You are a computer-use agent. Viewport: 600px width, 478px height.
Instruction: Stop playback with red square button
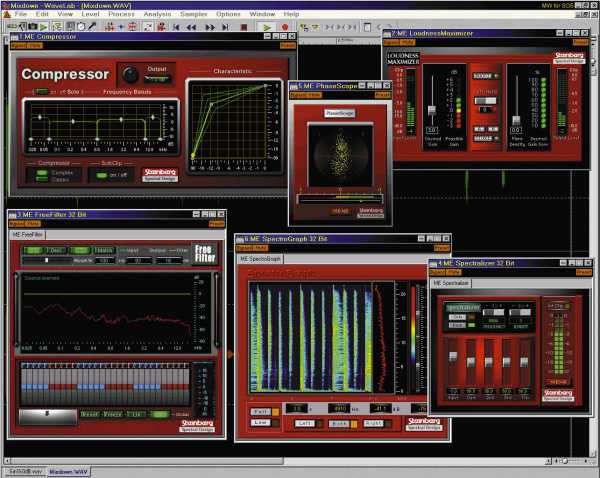[x=243, y=27]
